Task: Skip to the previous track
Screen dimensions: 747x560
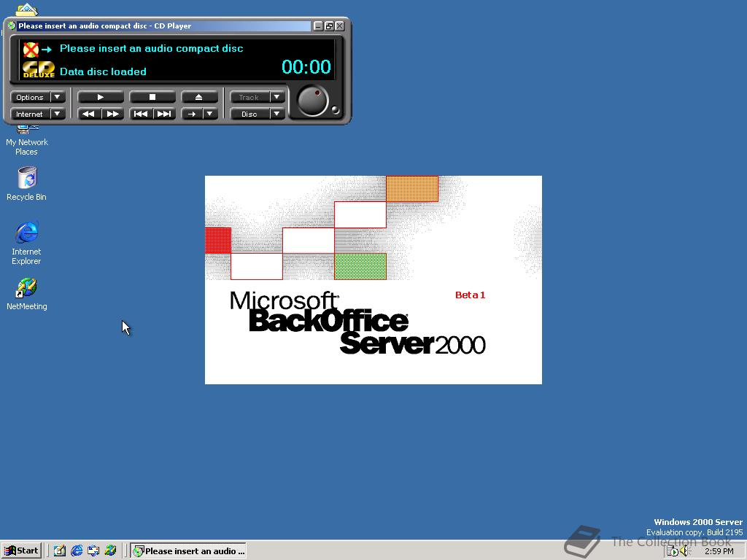Action: point(141,114)
